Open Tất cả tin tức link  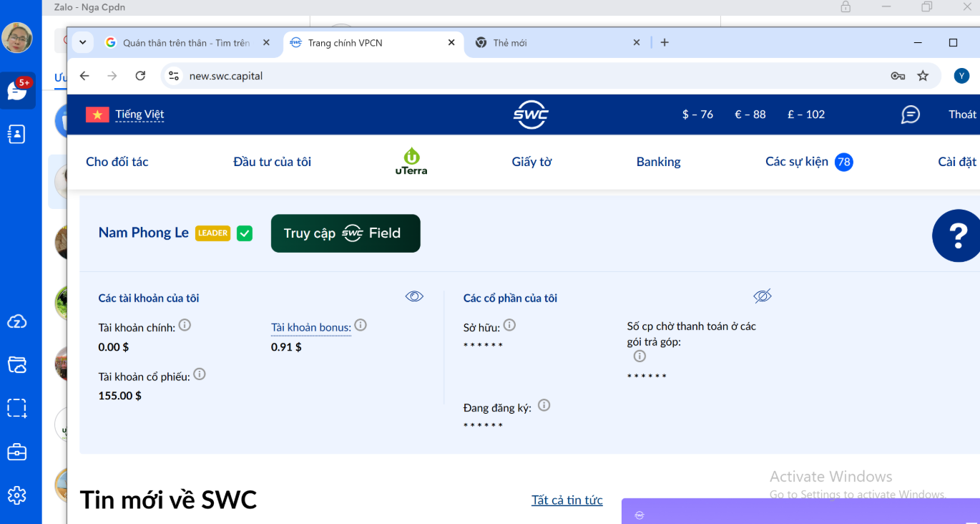[x=567, y=500]
